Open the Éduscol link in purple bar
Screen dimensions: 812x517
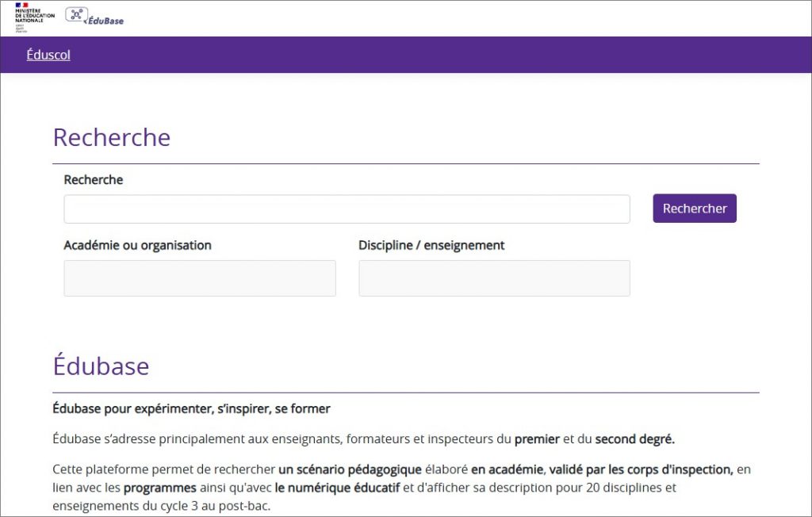click(48, 55)
